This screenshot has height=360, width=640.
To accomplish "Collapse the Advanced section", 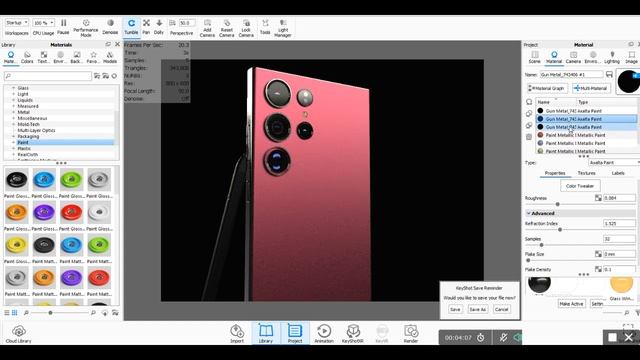I will click(529, 213).
